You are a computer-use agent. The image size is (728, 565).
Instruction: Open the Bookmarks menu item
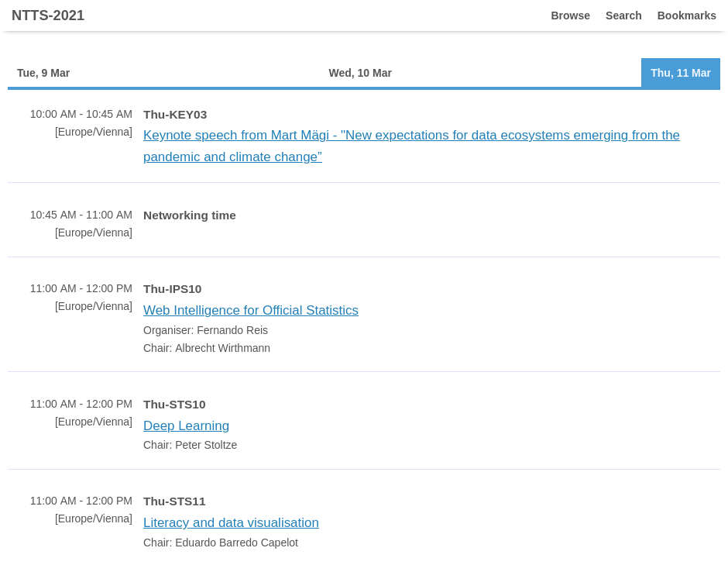(687, 16)
